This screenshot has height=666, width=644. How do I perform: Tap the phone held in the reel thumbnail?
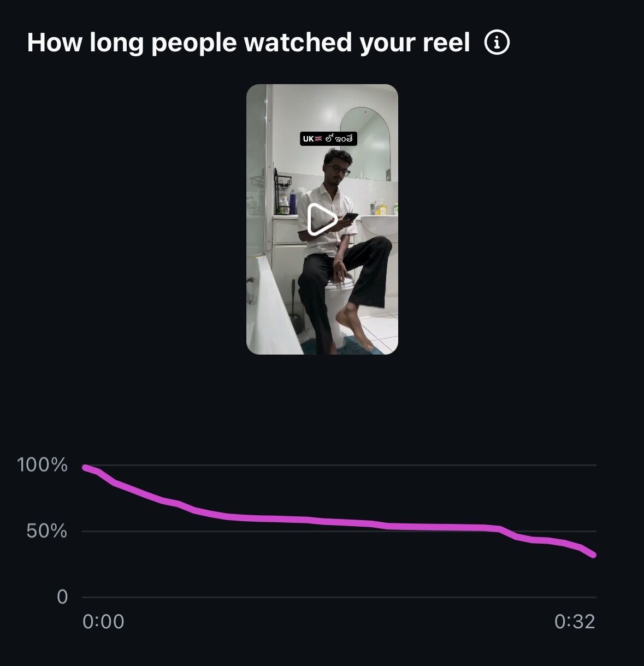point(350,217)
